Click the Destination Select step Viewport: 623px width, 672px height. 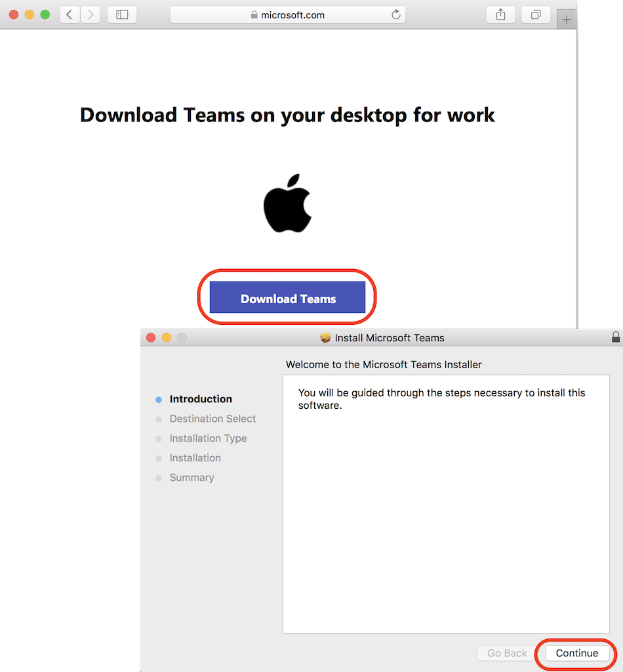(x=212, y=419)
